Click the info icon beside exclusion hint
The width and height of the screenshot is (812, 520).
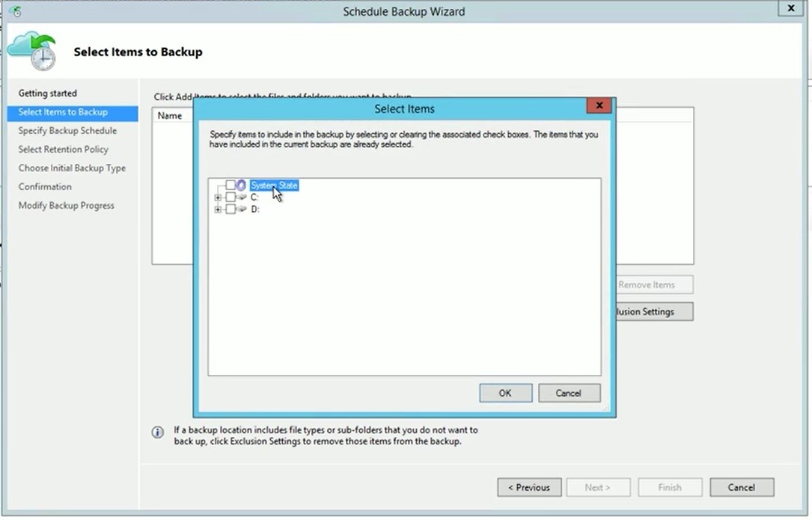coord(158,432)
